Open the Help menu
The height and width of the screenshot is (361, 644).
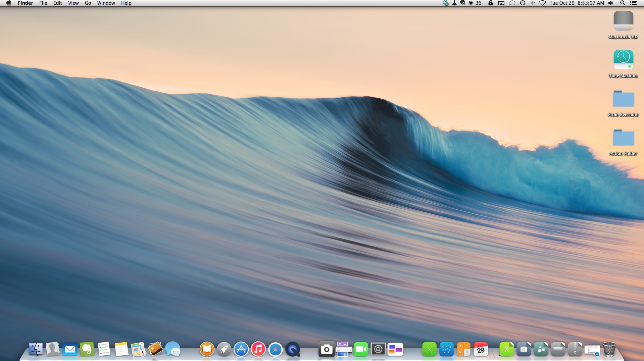point(126,3)
